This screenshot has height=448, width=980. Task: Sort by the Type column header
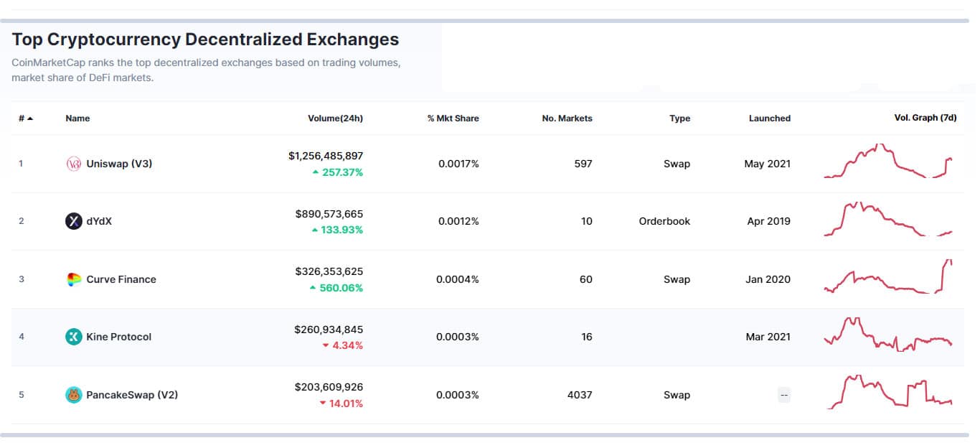(679, 118)
